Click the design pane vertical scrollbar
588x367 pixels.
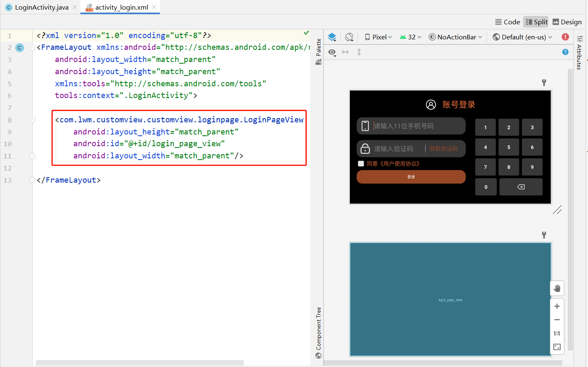[570, 209]
